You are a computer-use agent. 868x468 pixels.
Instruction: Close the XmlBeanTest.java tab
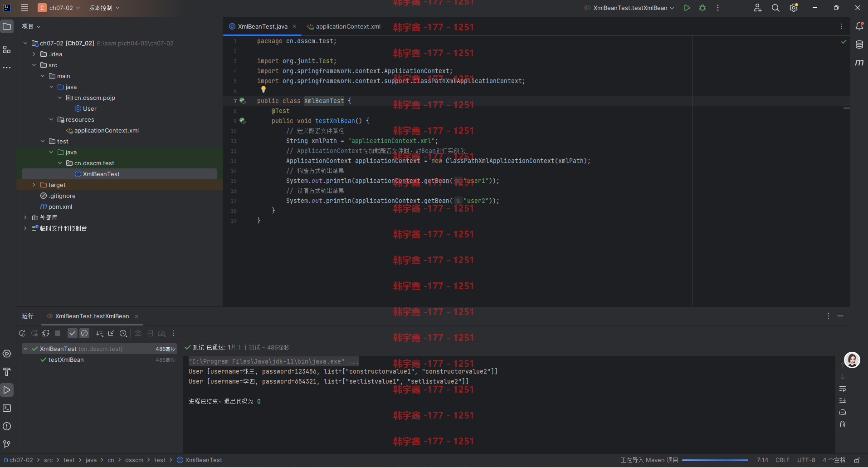294,26
